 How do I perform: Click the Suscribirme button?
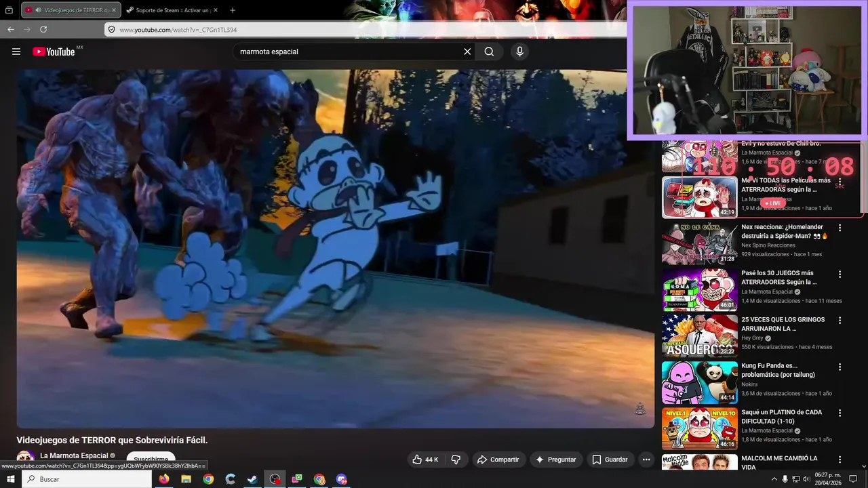pos(151,459)
